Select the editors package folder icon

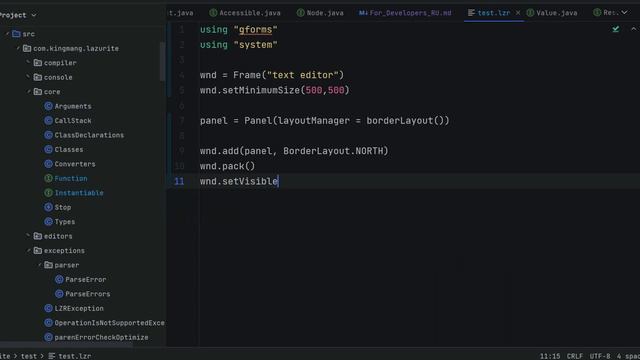38,236
